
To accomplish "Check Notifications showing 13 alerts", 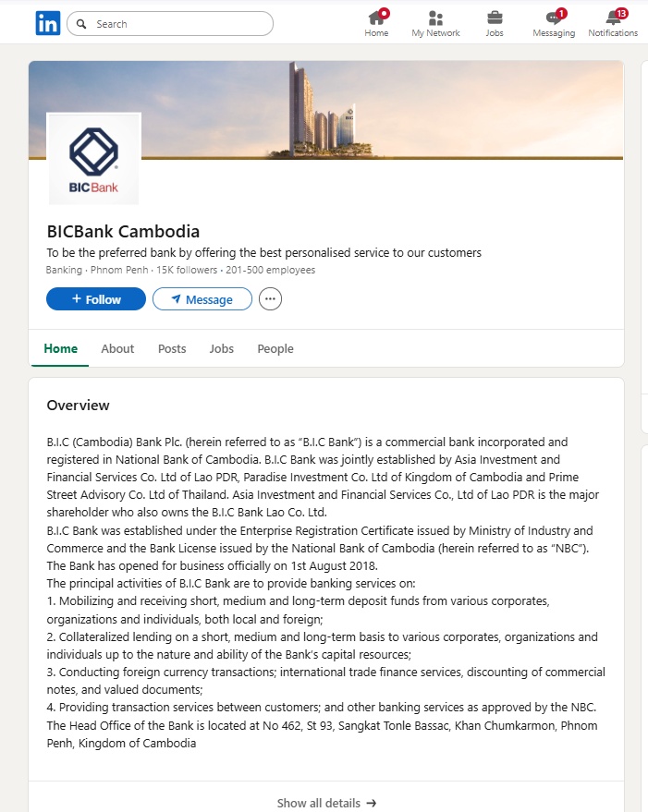I will pyautogui.click(x=611, y=18).
